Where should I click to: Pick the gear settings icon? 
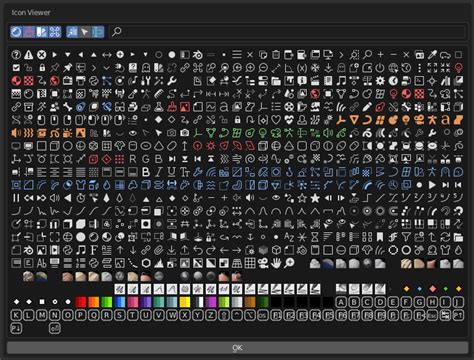click(x=380, y=81)
